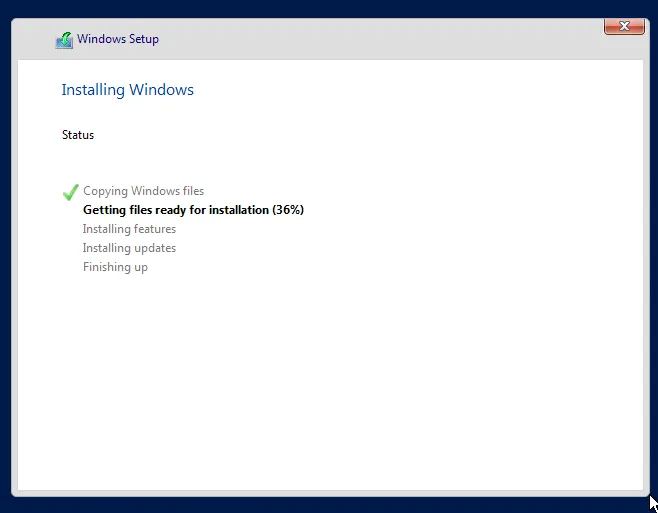
Task: Select the "Installing updates" step
Action: [x=129, y=248]
